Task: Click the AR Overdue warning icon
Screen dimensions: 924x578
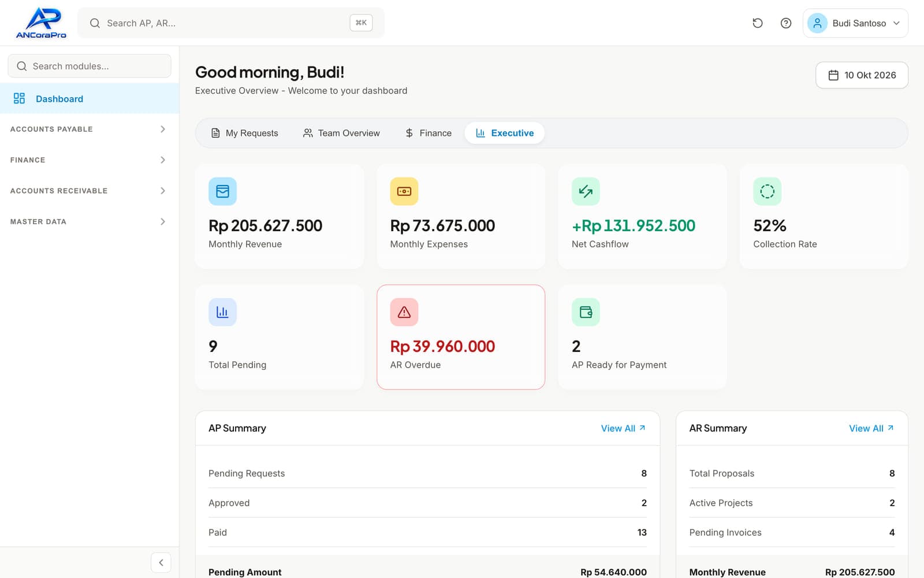Action: 404,312
